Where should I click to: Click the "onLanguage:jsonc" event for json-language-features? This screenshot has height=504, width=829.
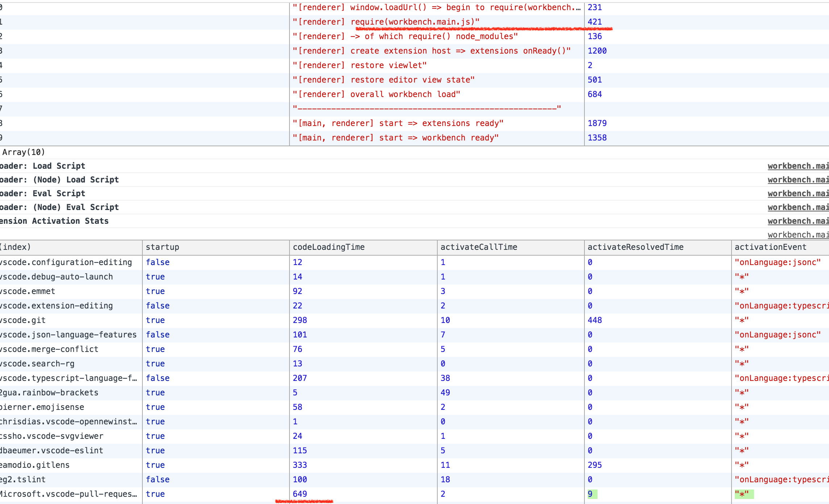pyautogui.click(x=778, y=335)
